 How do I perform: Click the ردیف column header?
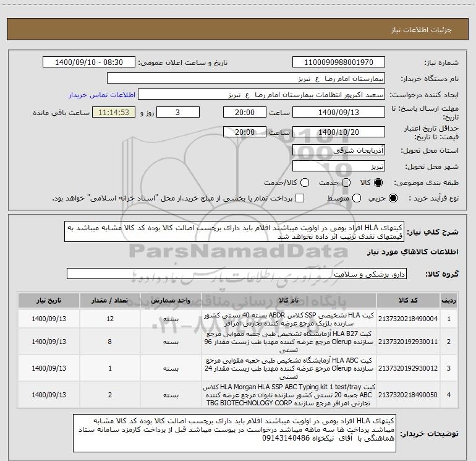tap(449, 300)
